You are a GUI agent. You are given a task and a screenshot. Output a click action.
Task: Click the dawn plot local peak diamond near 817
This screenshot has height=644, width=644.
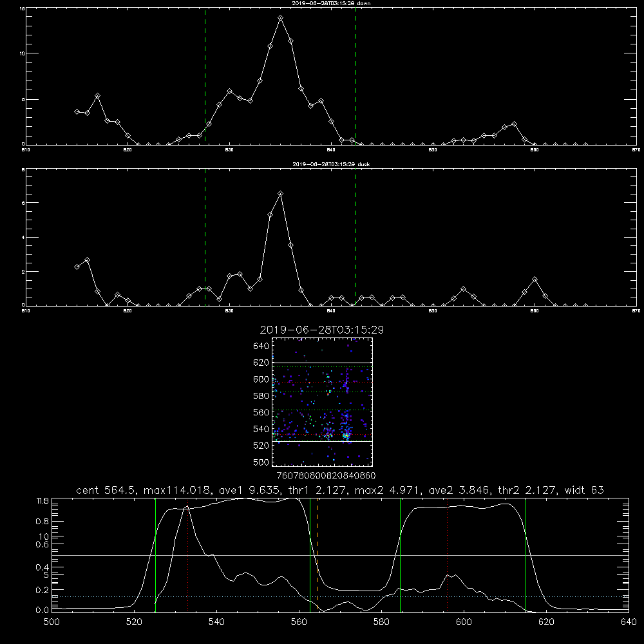[98, 96]
